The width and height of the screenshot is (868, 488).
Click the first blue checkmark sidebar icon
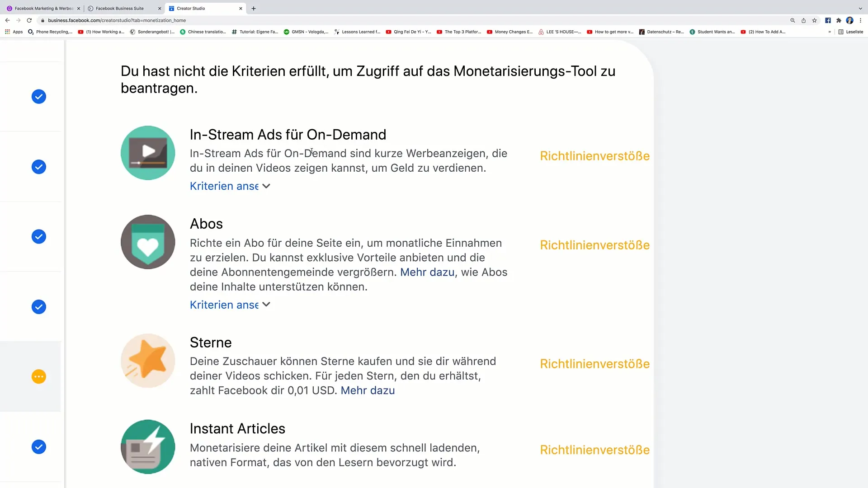[38, 97]
